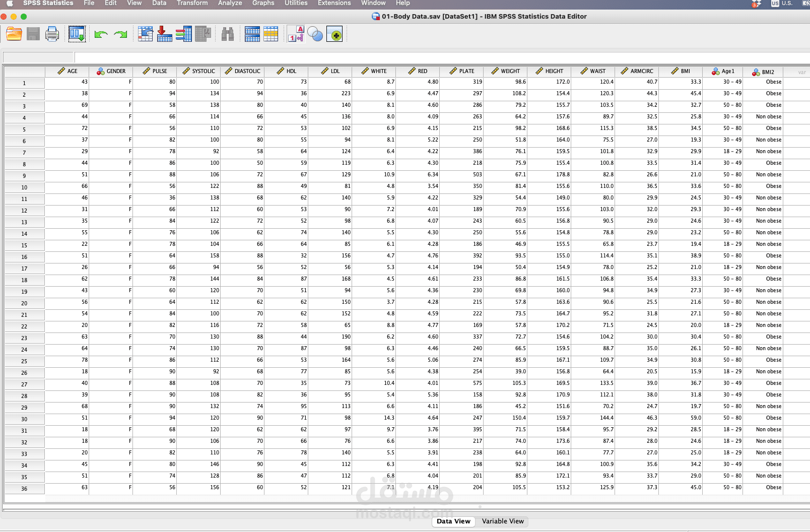Screen dimensions: 810x532
Task: Select the WEIGHT column header
Action: [505, 71]
